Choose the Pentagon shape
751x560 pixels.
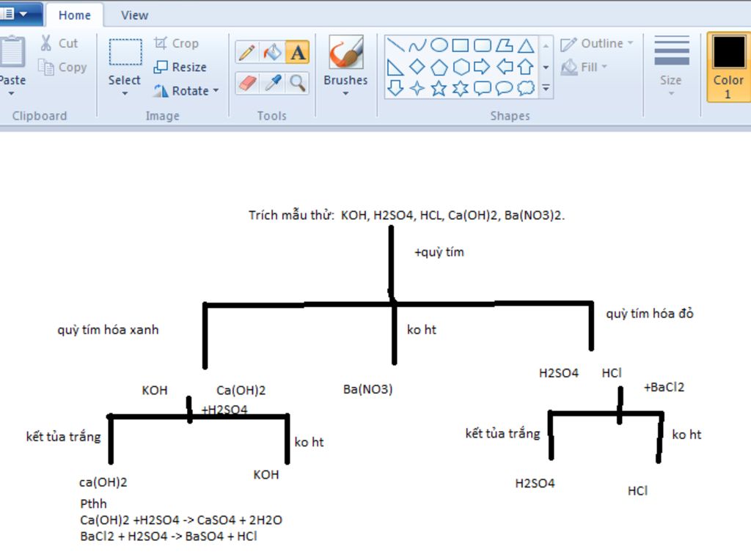point(439,67)
